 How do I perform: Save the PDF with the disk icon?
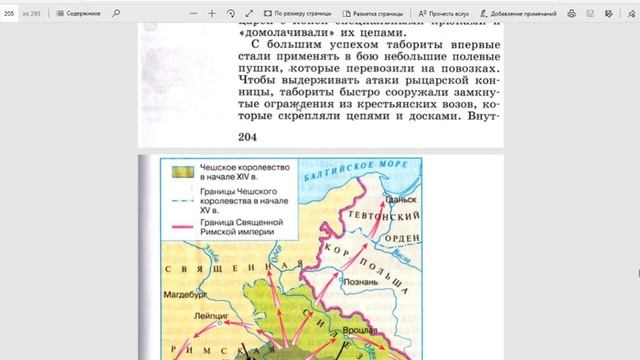(x=590, y=13)
